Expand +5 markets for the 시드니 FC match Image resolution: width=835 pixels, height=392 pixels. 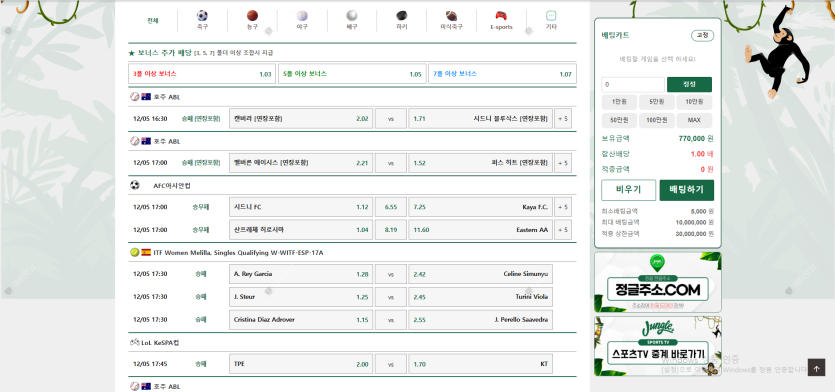(x=563, y=207)
